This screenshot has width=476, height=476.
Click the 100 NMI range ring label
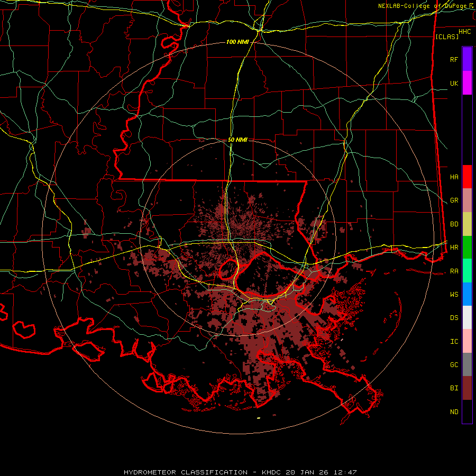[x=237, y=42]
